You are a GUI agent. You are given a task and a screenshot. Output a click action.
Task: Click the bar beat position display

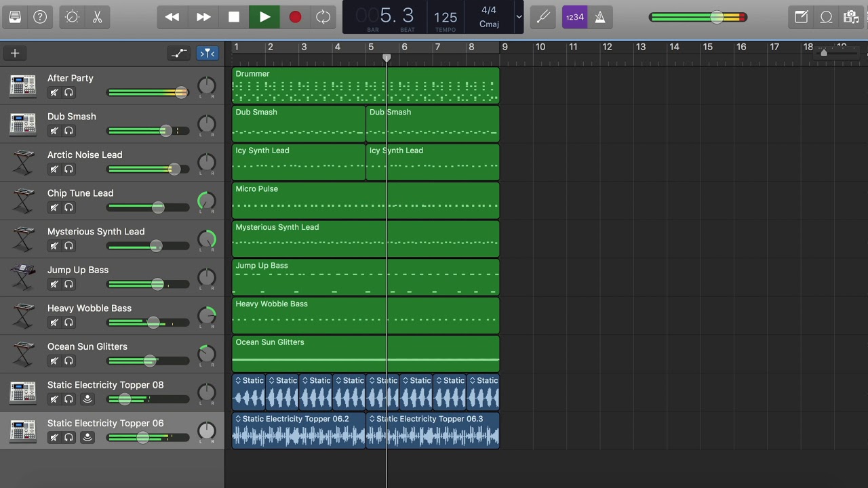pyautogui.click(x=385, y=18)
